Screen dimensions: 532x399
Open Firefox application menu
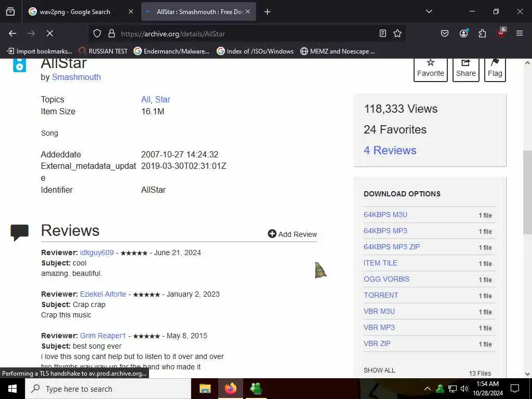click(520, 33)
